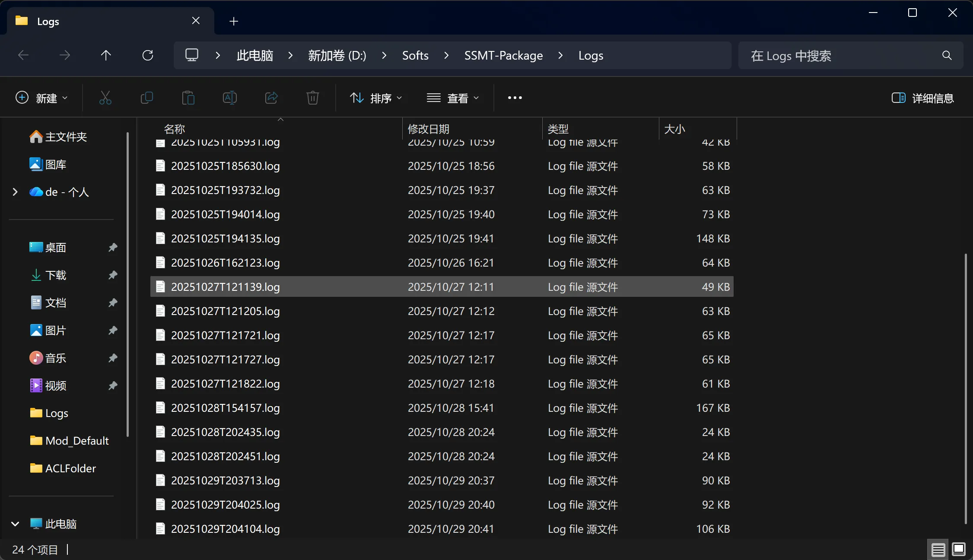Refresh the current folder view

pos(148,55)
